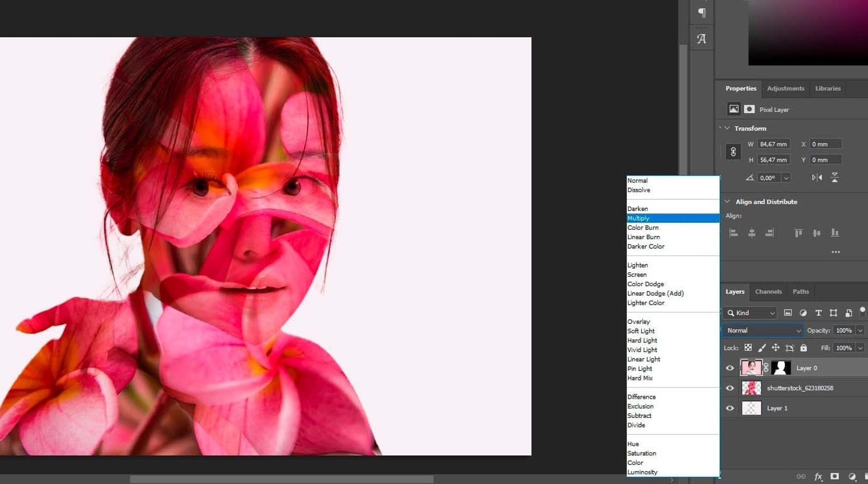Toggle visibility of Layer 1
868x484 pixels.
pyautogui.click(x=730, y=408)
